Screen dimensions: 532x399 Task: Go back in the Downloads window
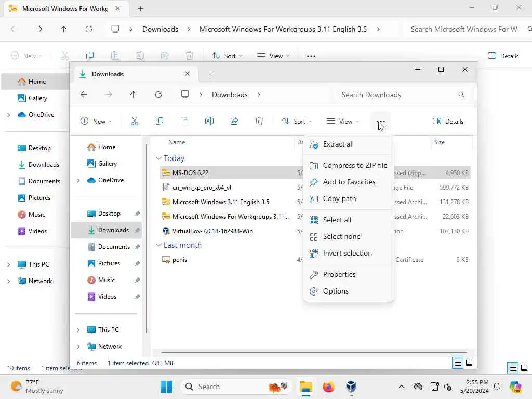click(x=84, y=95)
